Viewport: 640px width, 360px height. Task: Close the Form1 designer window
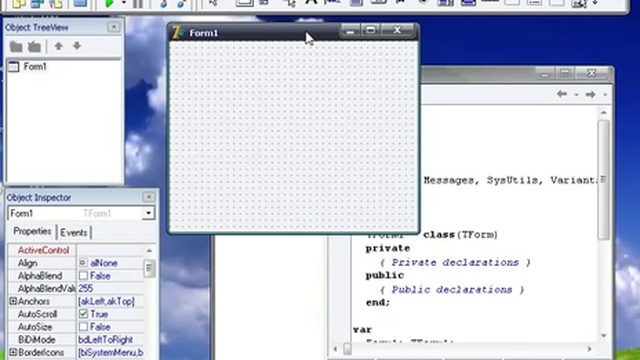(397, 30)
